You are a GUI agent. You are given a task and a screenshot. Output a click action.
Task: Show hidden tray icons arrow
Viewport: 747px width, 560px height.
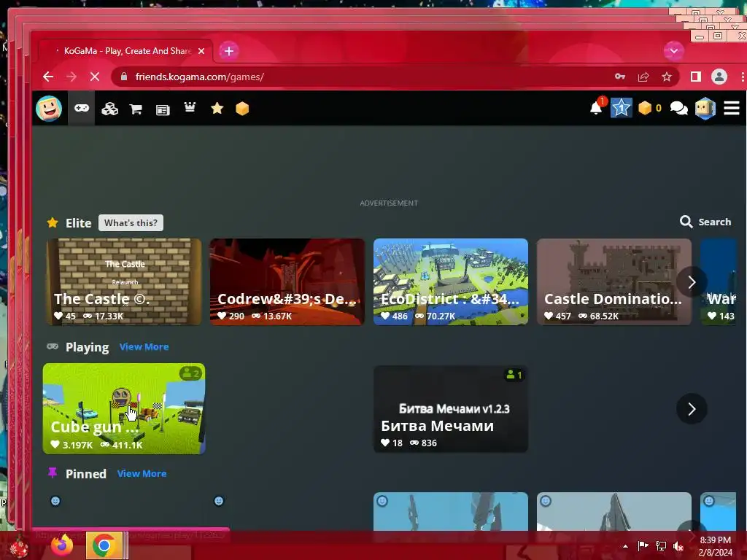tap(625, 546)
